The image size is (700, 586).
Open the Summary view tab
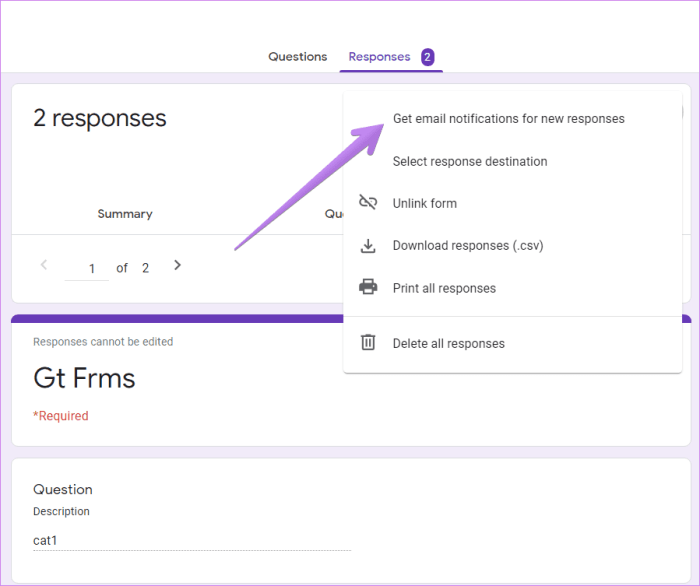coord(125,214)
